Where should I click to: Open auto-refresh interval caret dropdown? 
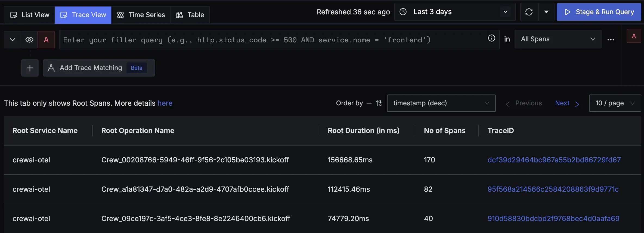tap(546, 12)
